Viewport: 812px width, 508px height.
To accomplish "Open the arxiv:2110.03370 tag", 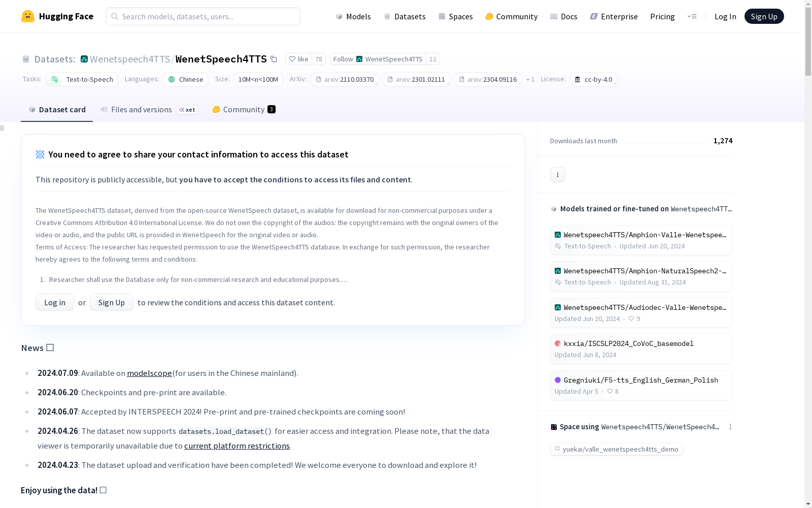I will pos(345,79).
